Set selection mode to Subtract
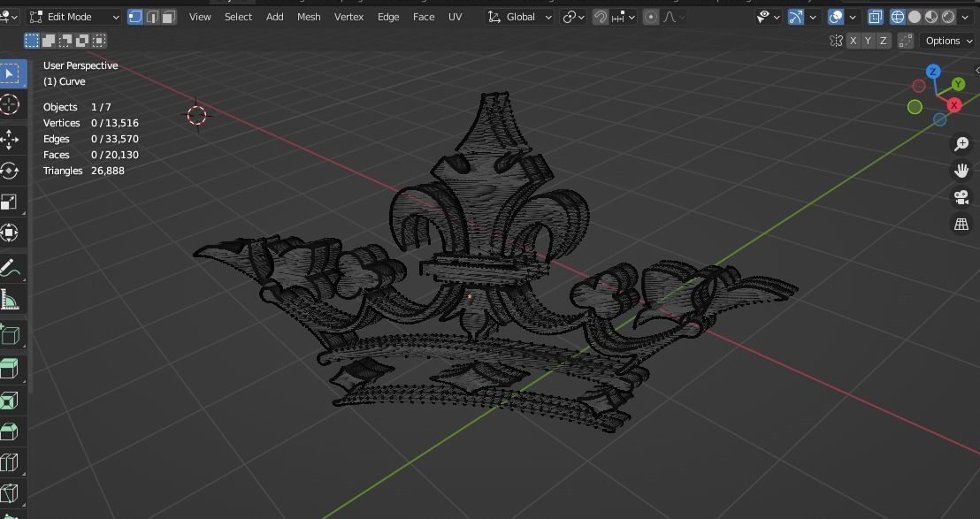980x519 pixels. coord(65,41)
